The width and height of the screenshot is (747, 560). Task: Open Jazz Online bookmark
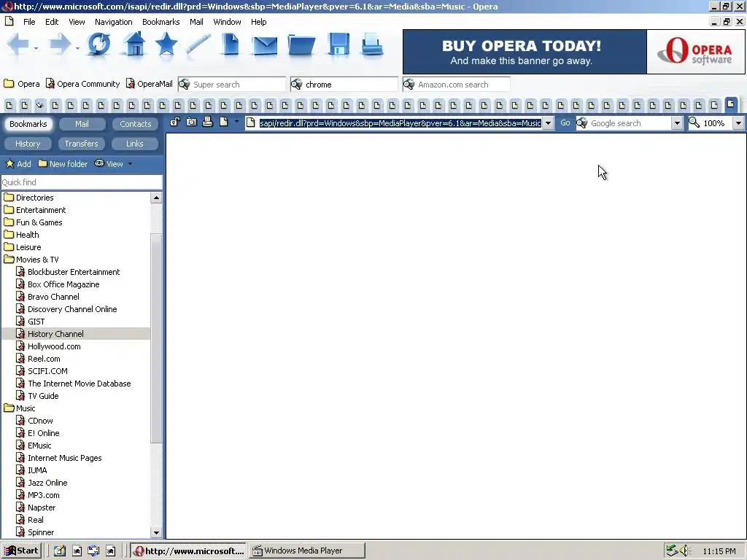(47, 483)
